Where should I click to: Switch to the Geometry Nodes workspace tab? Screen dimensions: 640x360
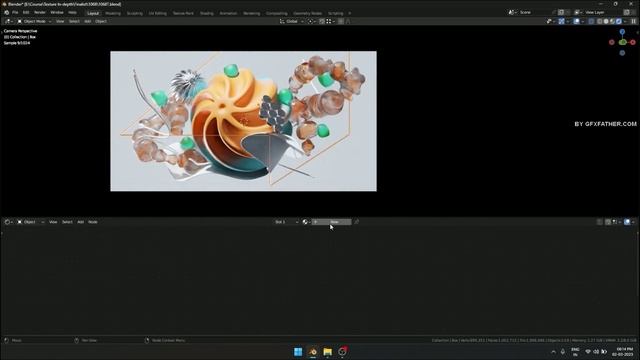307,13
